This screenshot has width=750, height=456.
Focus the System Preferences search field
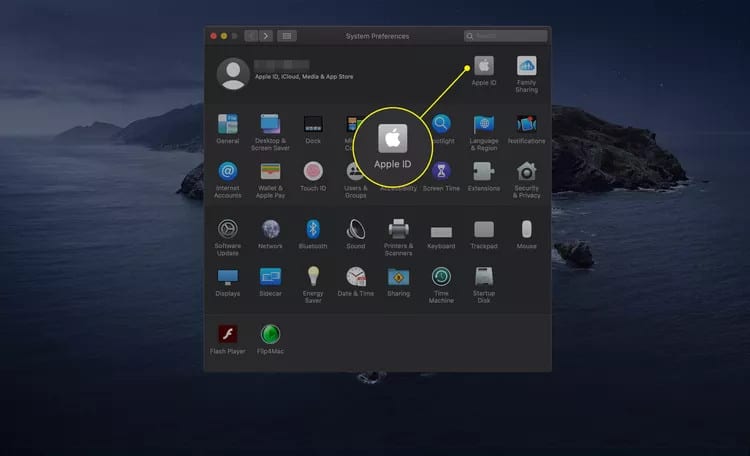pyautogui.click(x=506, y=36)
